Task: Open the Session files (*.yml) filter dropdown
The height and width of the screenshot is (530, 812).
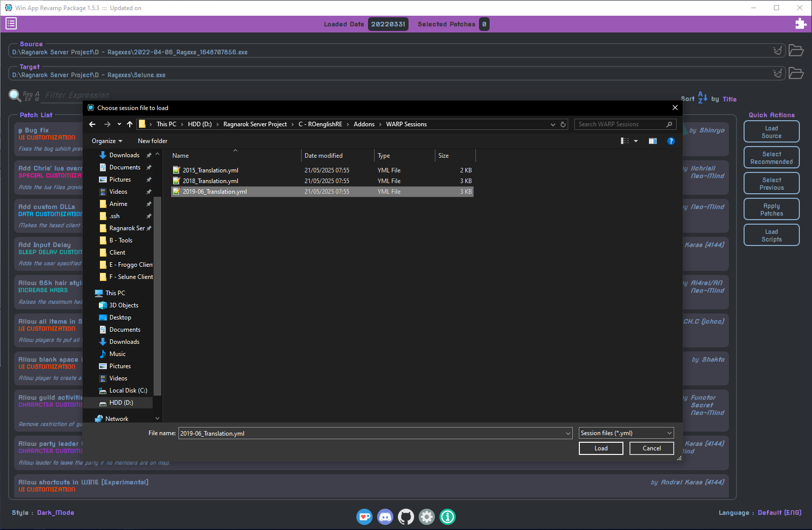Action: click(x=626, y=433)
